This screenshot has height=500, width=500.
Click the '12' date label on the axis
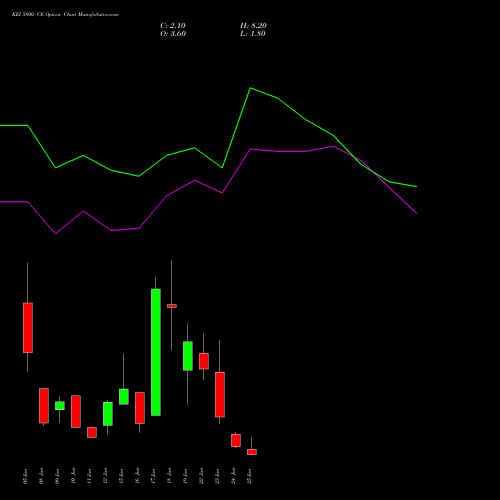pyautogui.click(x=105, y=476)
